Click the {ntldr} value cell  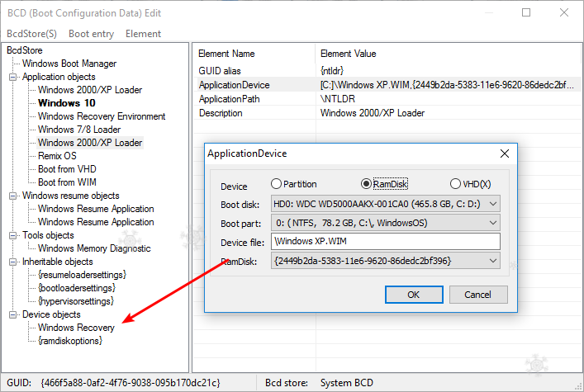[332, 71]
